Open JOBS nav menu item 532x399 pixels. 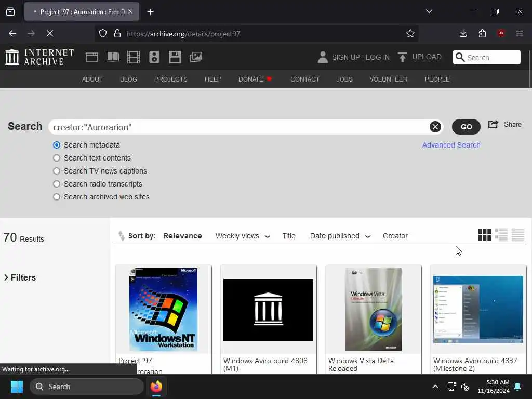(344, 79)
